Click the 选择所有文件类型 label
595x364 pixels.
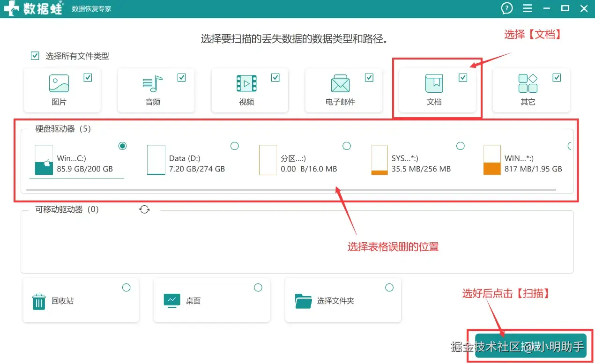[77, 56]
